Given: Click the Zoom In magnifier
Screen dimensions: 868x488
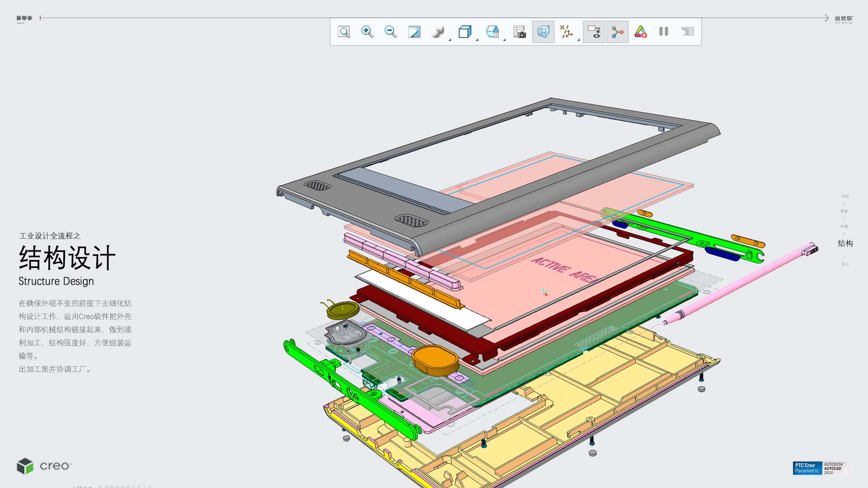Looking at the screenshot, I should coord(367,32).
